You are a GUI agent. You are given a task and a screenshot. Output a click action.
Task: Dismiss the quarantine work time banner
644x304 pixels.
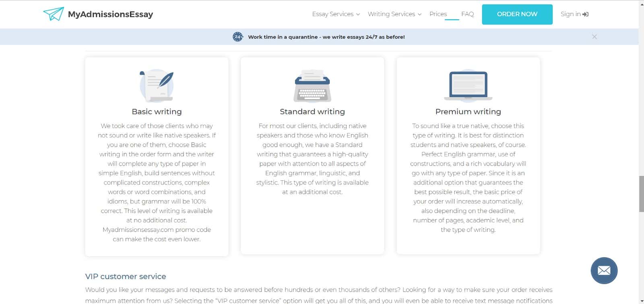594,37
